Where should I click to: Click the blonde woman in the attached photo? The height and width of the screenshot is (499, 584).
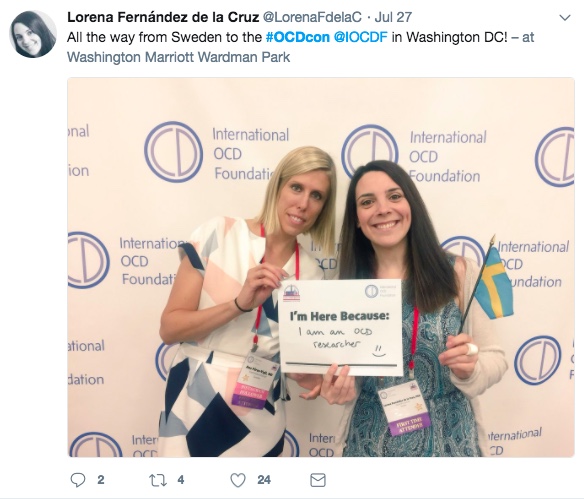coord(248,302)
